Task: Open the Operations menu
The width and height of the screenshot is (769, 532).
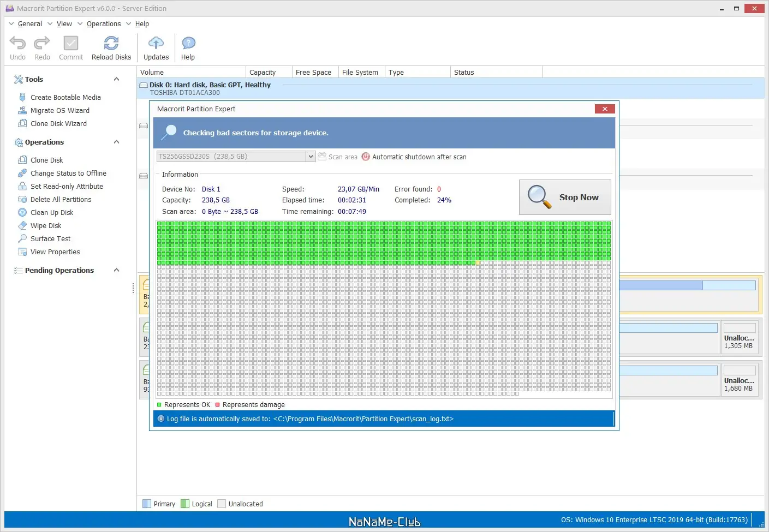Action: tap(104, 23)
